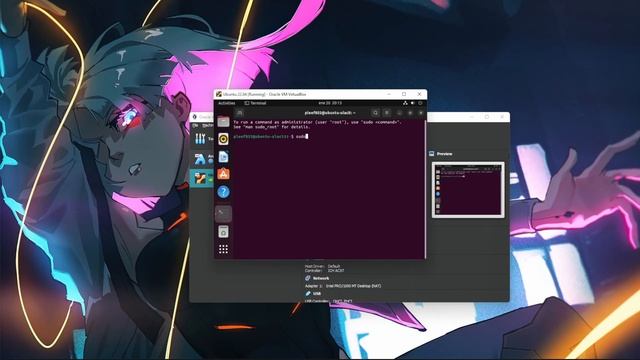Click the Preview section header
Screen dimensions: 640x360
[444, 154]
